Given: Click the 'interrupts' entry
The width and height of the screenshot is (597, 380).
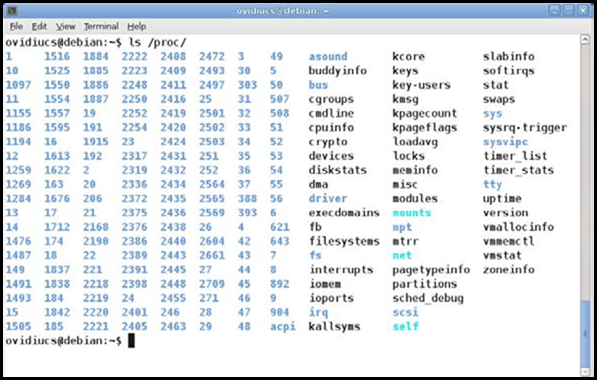Looking at the screenshot, I should 341,270.
